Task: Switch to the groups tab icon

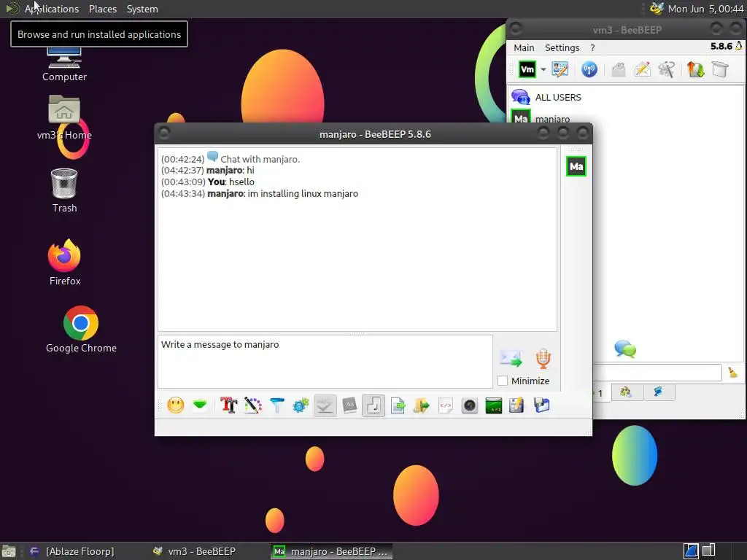Action: click(625, 392)
